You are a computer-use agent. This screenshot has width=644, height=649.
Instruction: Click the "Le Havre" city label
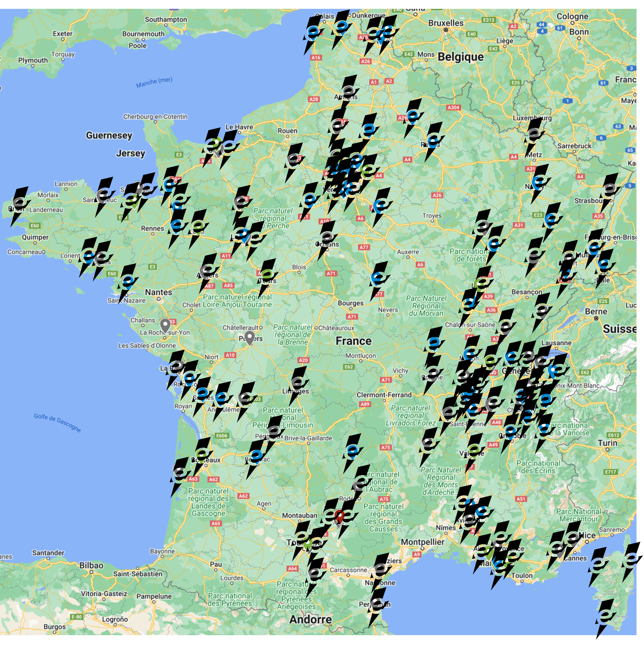tap(239, 127)
